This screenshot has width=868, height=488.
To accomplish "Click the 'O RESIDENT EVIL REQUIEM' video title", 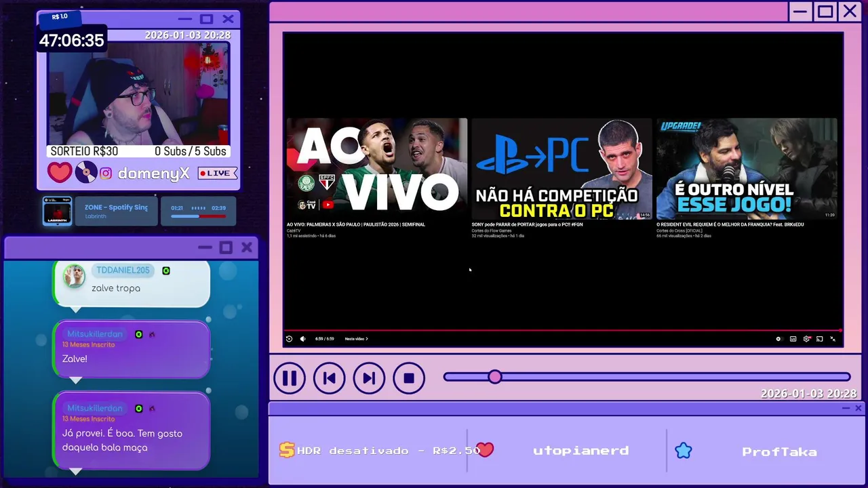I will pos(730,224).
